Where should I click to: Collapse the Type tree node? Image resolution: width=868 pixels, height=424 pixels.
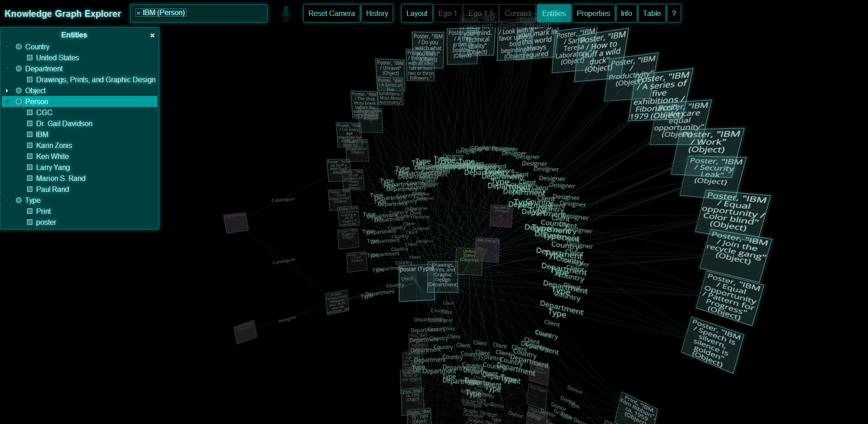pyautogui.click(x=7, y=200)
